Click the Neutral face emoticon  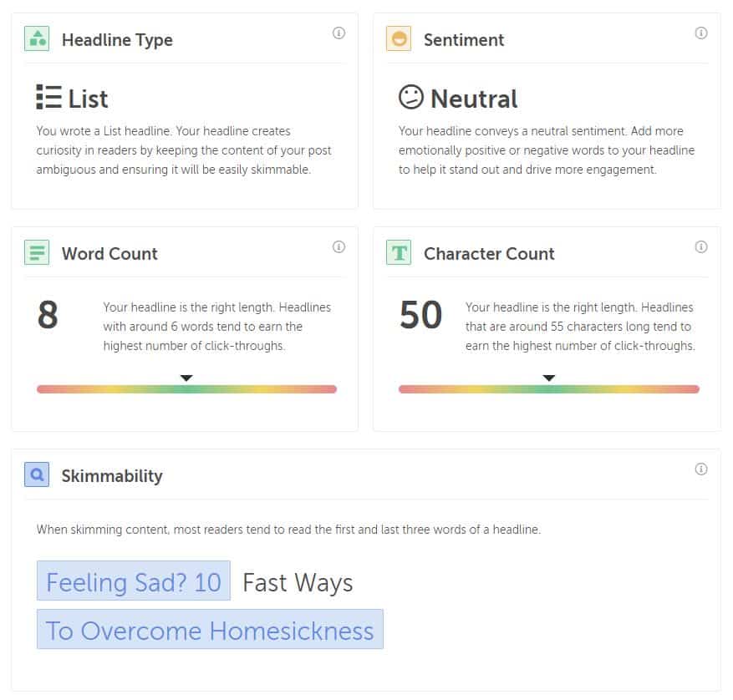point(411,97)
